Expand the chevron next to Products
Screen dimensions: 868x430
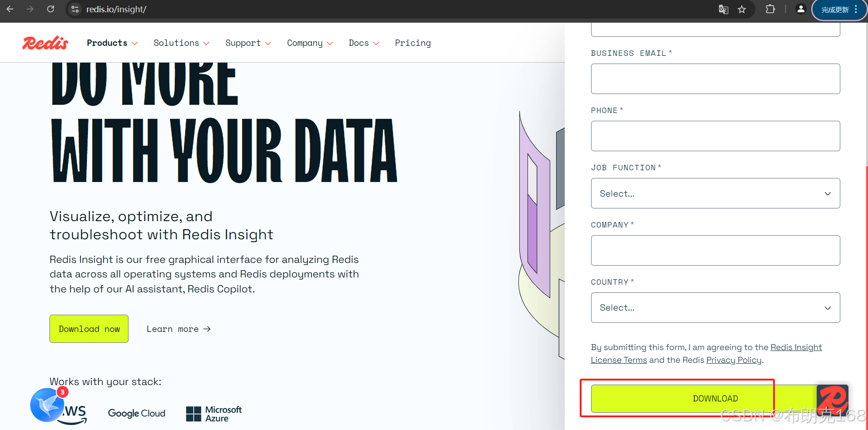coord(134,44)
